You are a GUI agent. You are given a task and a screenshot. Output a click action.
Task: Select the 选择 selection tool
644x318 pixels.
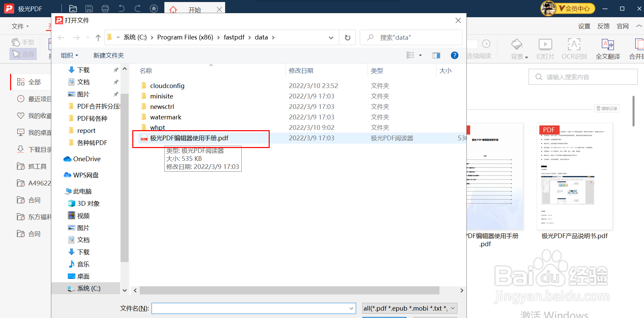pos(23,54)
